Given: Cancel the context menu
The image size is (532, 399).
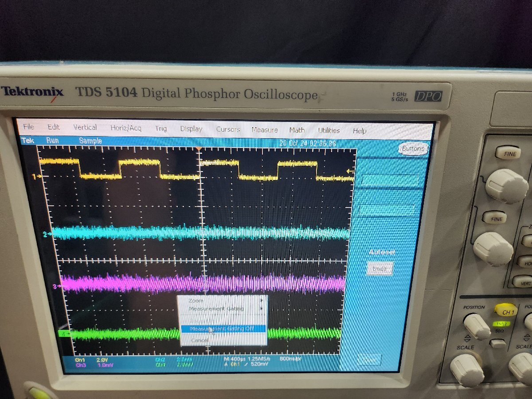Looking at the screenshot, I should 199,340.
